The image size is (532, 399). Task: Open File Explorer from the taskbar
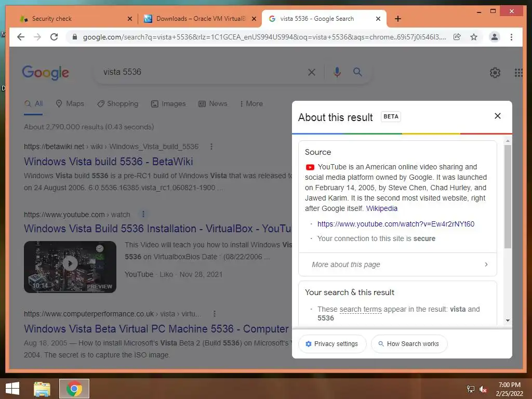coord(42,389)
